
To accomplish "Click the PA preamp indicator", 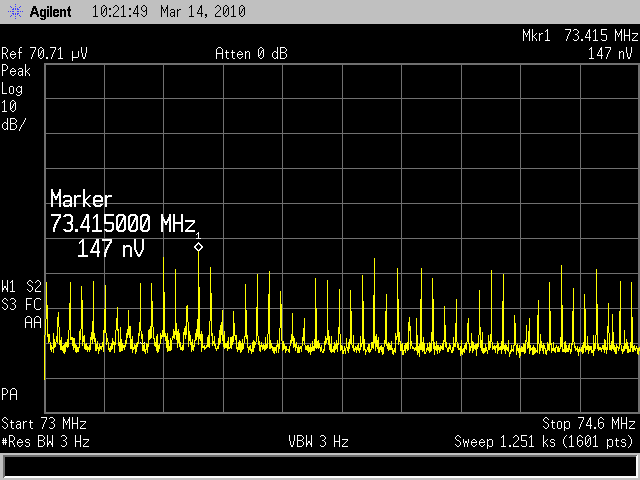I will point(11,392).
